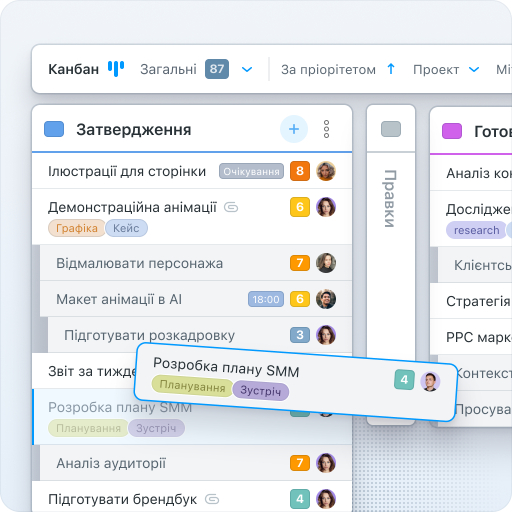512x512 pixels.
Task: Click attachment icon on Демонстраційна анімації
Action: [x=231, y=207]
